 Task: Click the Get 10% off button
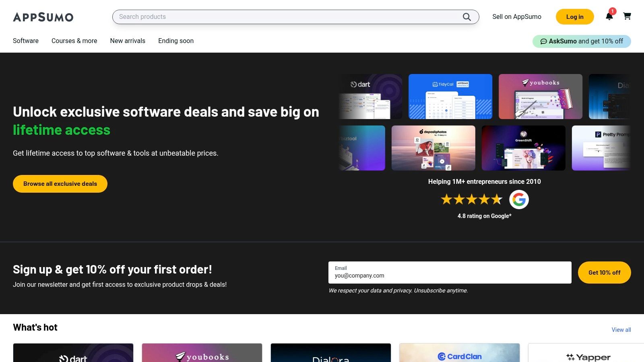[604, 272]
